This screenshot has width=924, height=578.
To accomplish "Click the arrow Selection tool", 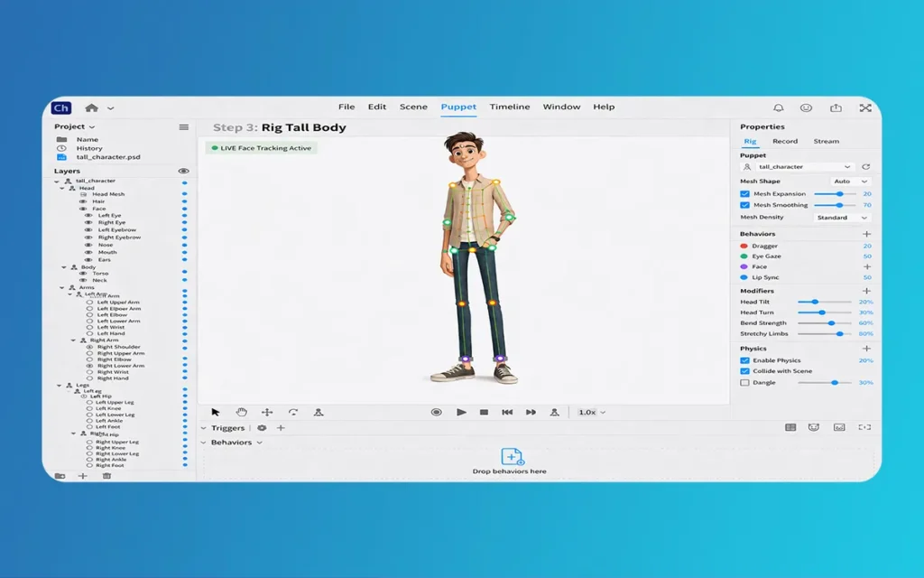I will pyautogui.click(x=216, y=412).
